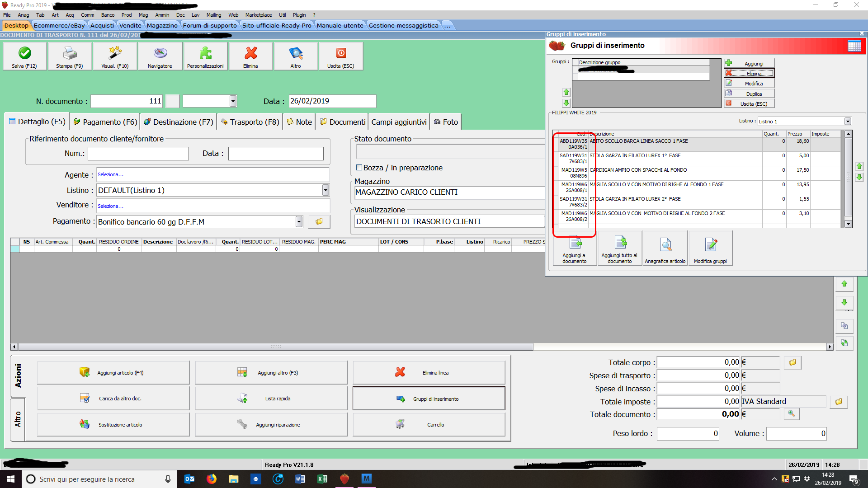Click Carica da altro doc.
Screen dimensions: 868x488
coord(113,399)
